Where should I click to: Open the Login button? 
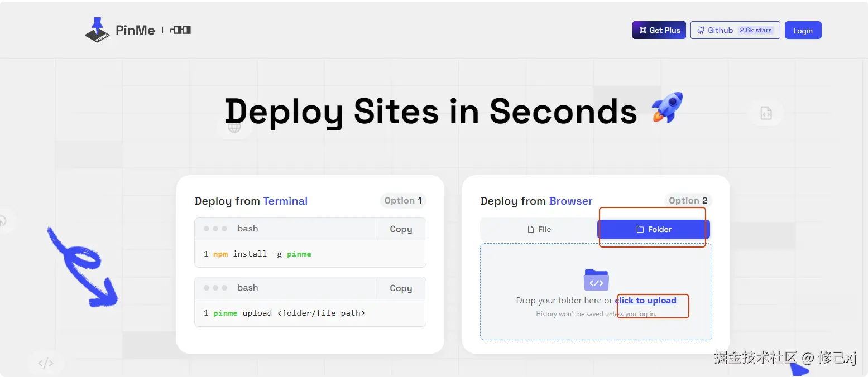click(x=803, y=31)
